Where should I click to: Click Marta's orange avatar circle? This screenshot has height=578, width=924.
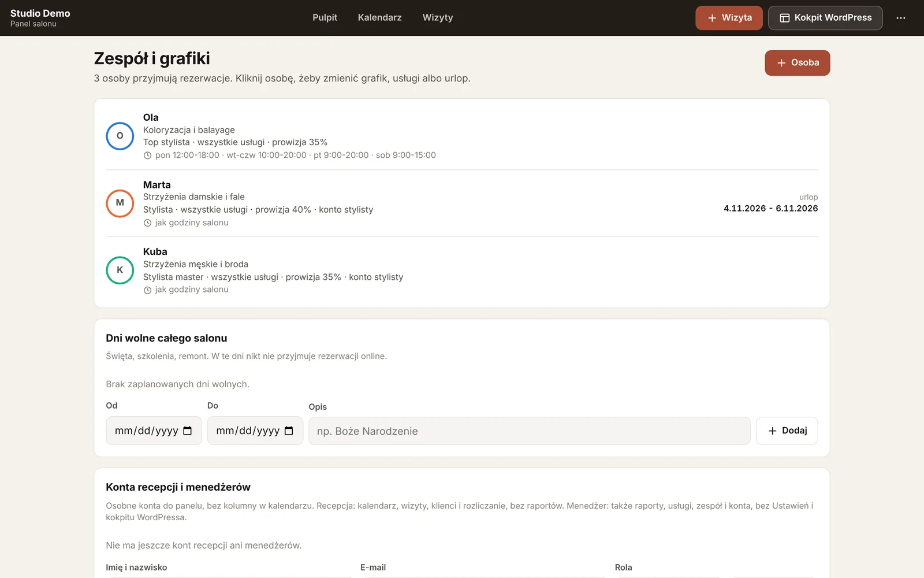[x=120, y=203]
